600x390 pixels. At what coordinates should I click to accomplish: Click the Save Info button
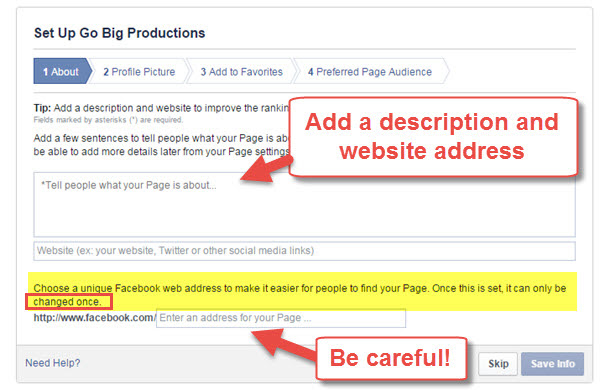552,364
